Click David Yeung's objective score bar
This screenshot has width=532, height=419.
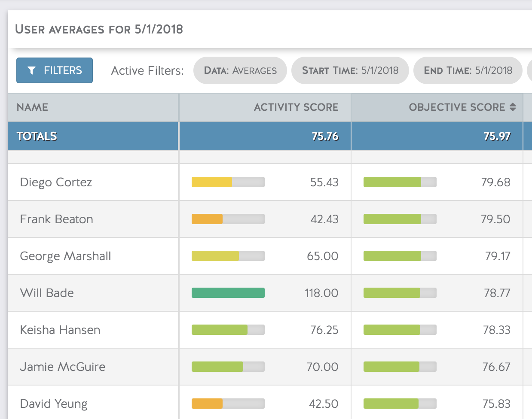(x=400, y=404)
